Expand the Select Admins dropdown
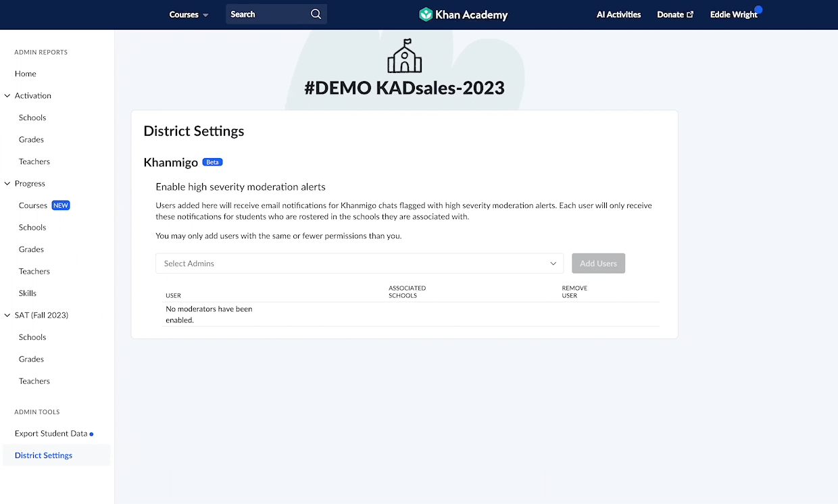The image size is (838, 504). [359, 263]
